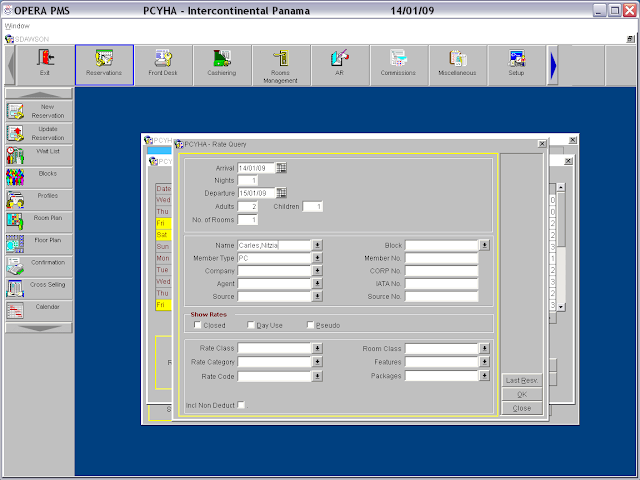The width and height of the screenshot is (640, 480).
Task: Open the Departure date calendar picker
Action: pos(281,193)
